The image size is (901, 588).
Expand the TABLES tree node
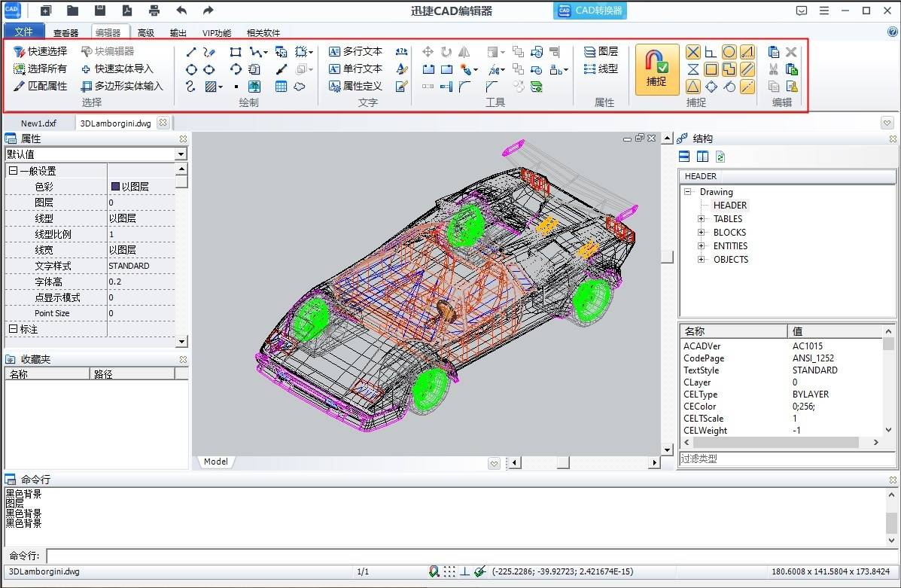(701, 218)
